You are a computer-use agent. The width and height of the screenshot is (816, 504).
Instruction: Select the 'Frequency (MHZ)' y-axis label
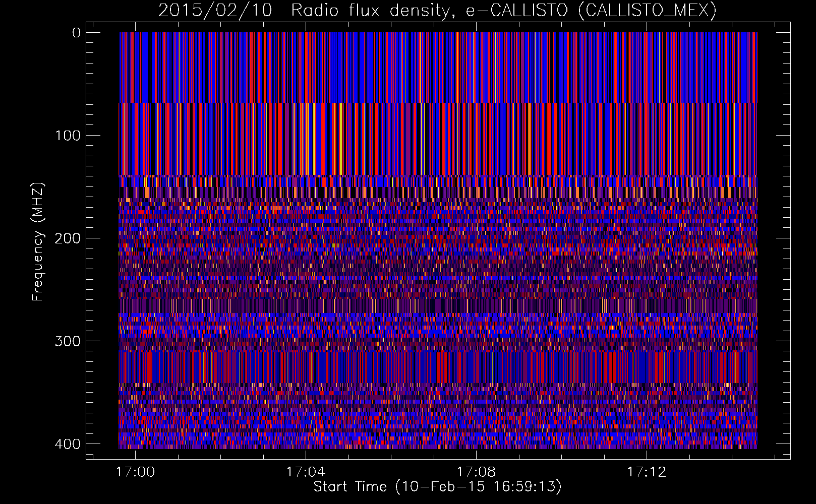pos(38,242)
